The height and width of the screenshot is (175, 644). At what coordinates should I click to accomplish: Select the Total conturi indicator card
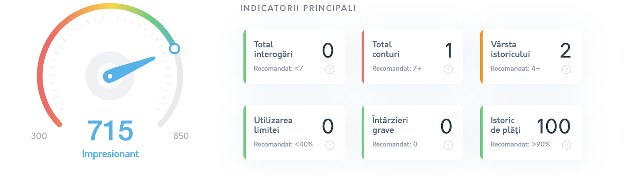[412, 57]
